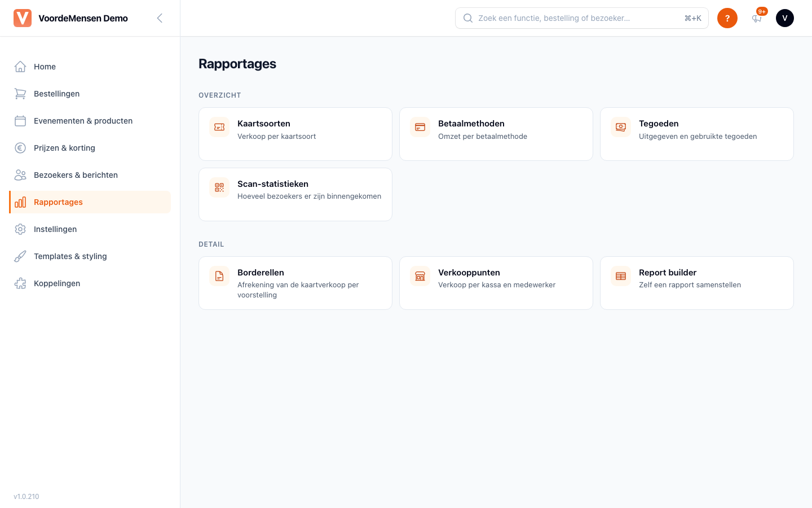This screenshot has height=508, width=812.
Task: Navigate to Evenementen & producten
Action: pos(90,121)
